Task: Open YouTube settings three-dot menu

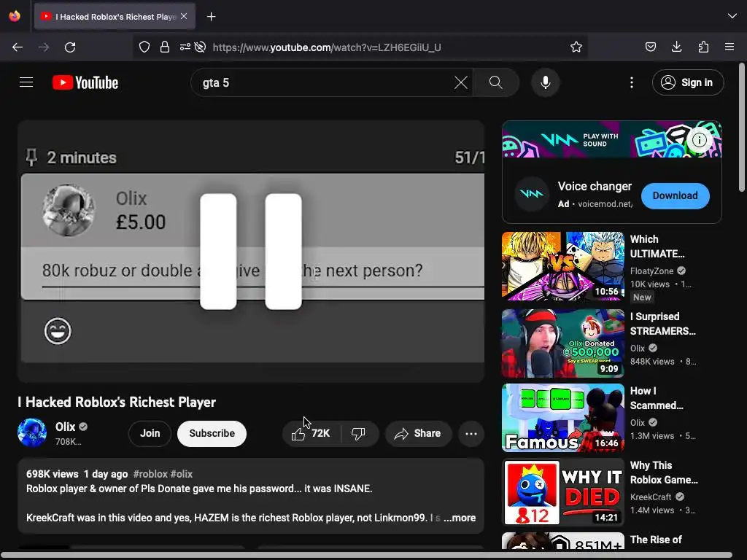Action: pyautogui.click(x=632, y=82)
